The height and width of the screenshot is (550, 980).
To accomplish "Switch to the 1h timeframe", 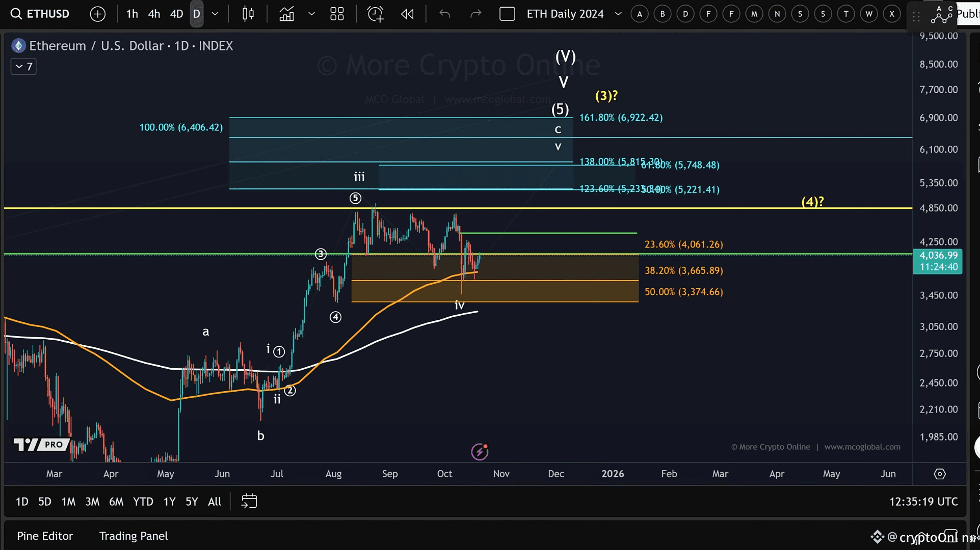I will pos(132,14).
